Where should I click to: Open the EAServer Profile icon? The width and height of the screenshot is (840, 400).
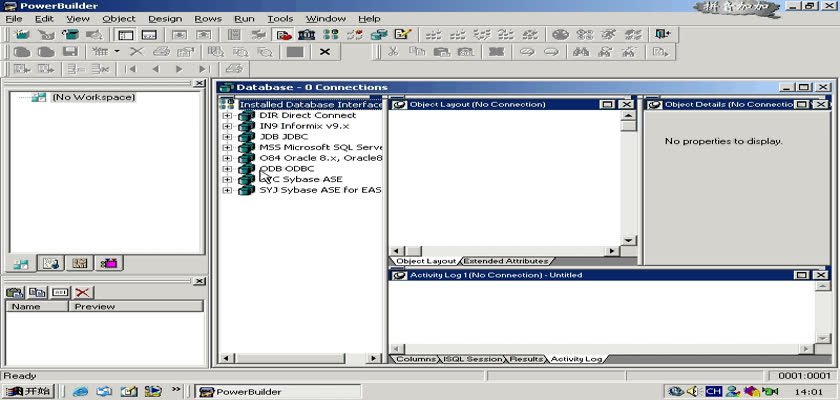coord(355,35)
